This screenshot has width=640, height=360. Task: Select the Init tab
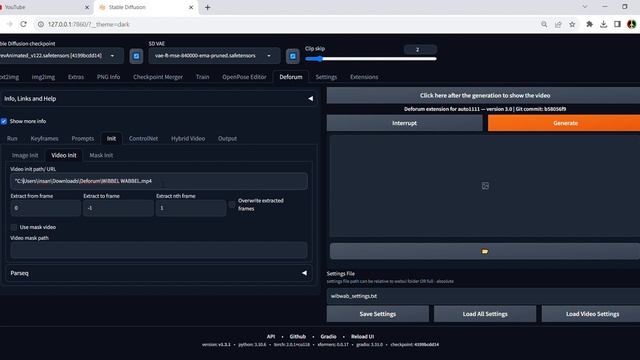pyautogui.click(x=111, y=139)
